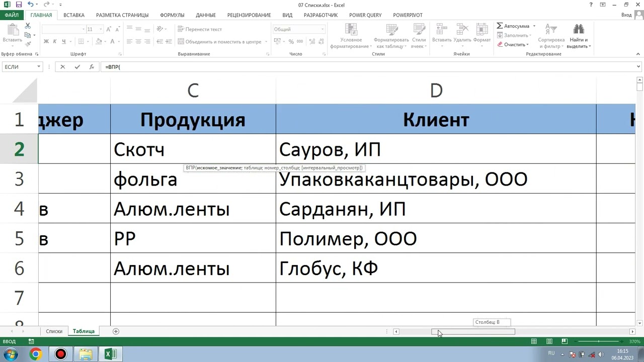Click the Заполнить fill button
This screenshot has width=644, height=362.
pyautogui.click(x=513, y=35)
